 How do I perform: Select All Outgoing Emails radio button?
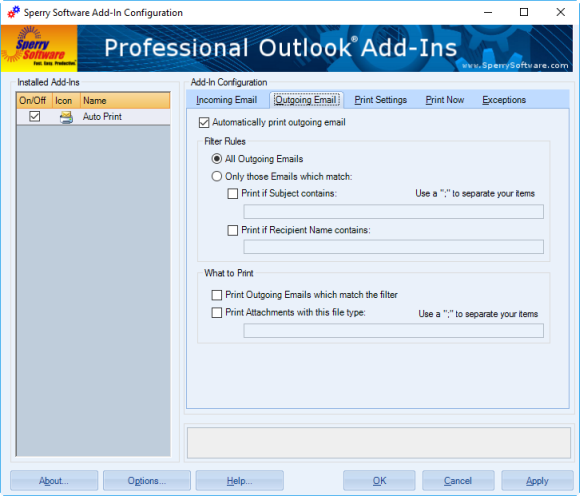click(216, 159)
